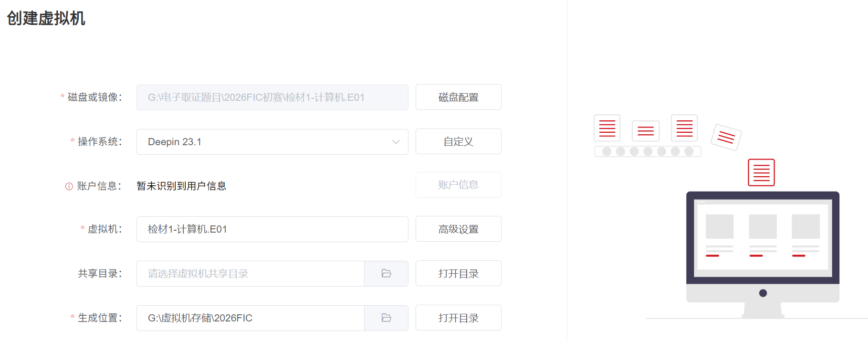Open the operating system dropdown arrow
The width and height of the screenshot is (868, 342).
[396, 142]
